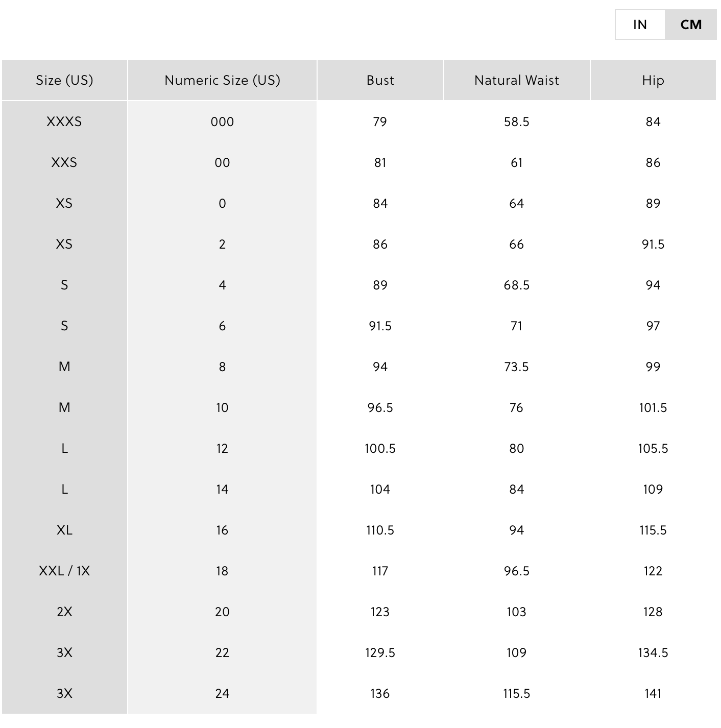
Task: Select the XL size row label
Action: click(x=64, y=530)
